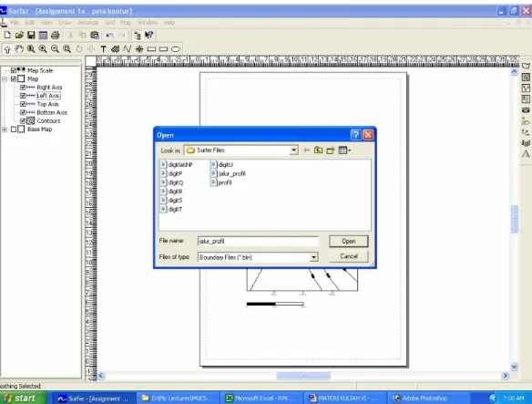Save the plot with floppy disk icon
532x404 pixels.
(31, 35)
